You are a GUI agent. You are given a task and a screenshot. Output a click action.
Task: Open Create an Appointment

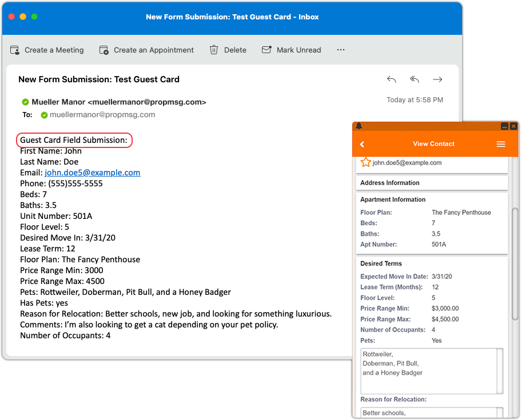pos(104,50)
